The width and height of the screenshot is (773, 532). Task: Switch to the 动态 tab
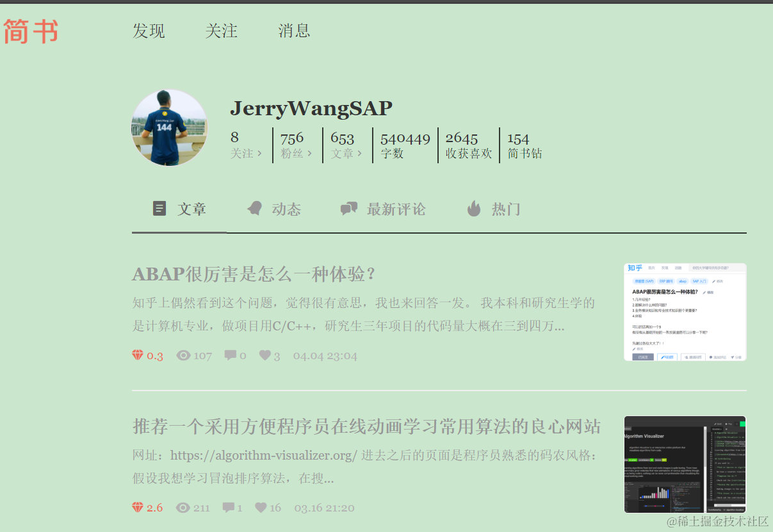pyautogui.click(x=274, y=209)
